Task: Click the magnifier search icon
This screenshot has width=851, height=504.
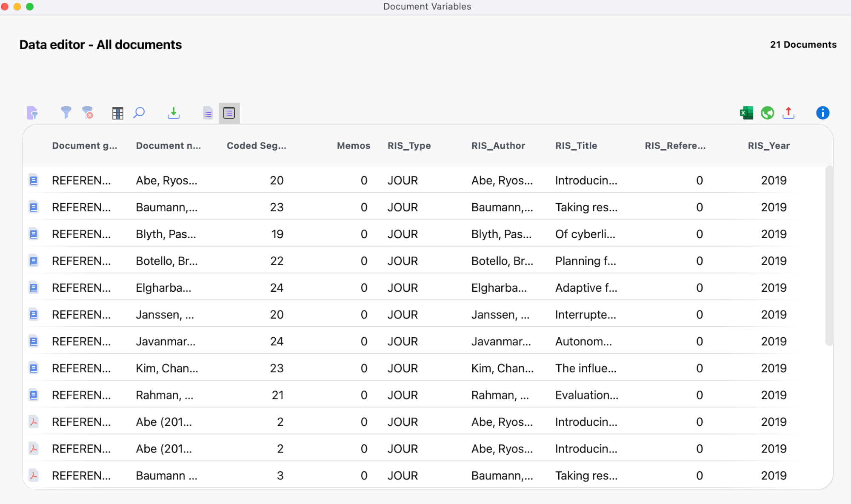Action: click(139, 113)
